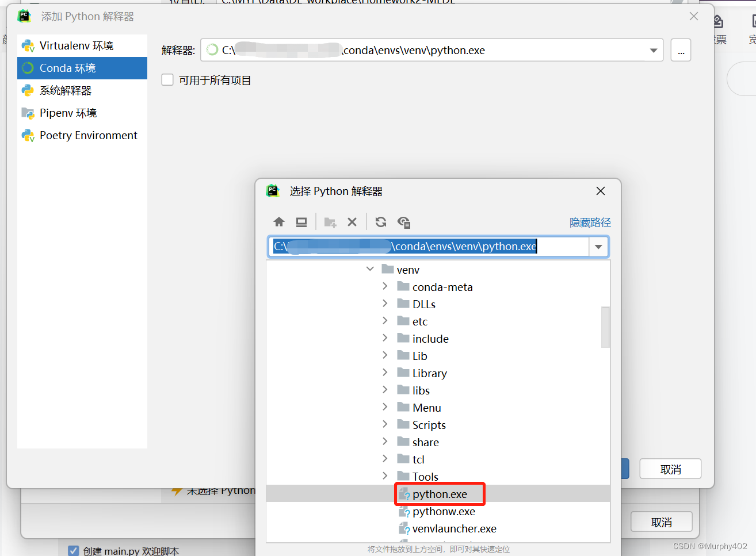
Task: Create new folder icon in toolbar
Action: 330,222
